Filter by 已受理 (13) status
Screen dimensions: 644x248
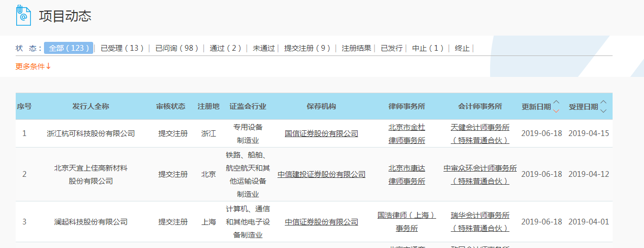pos(122,48)
